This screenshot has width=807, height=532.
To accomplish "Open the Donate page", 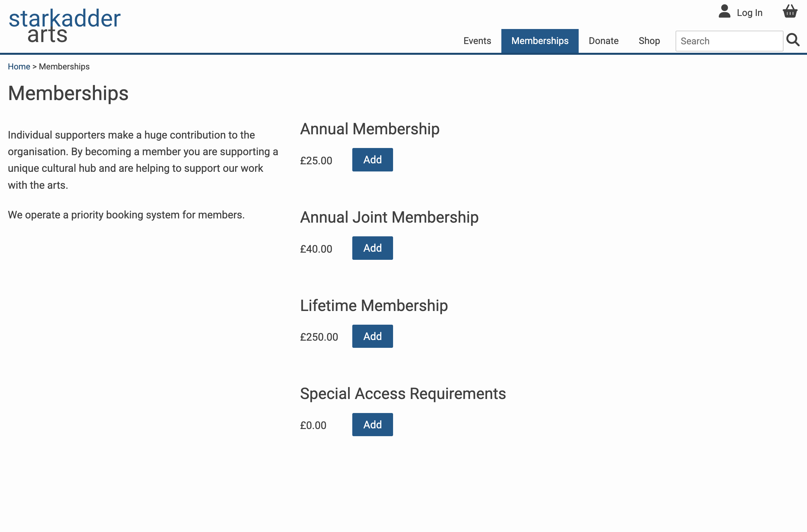I will [603, 41].
